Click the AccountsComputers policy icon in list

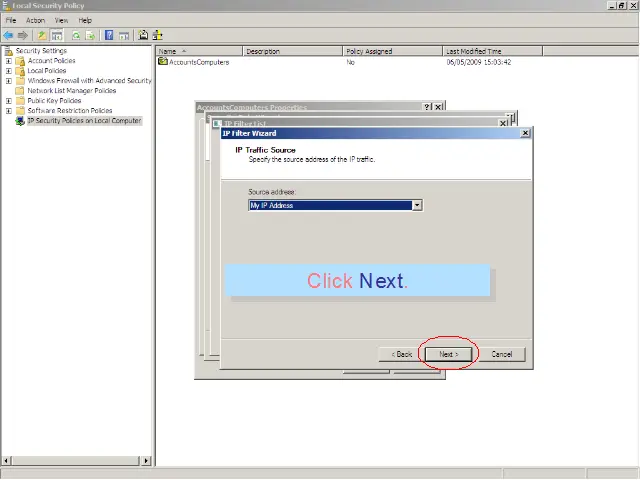pyautogui.click(x=163, y=62)
